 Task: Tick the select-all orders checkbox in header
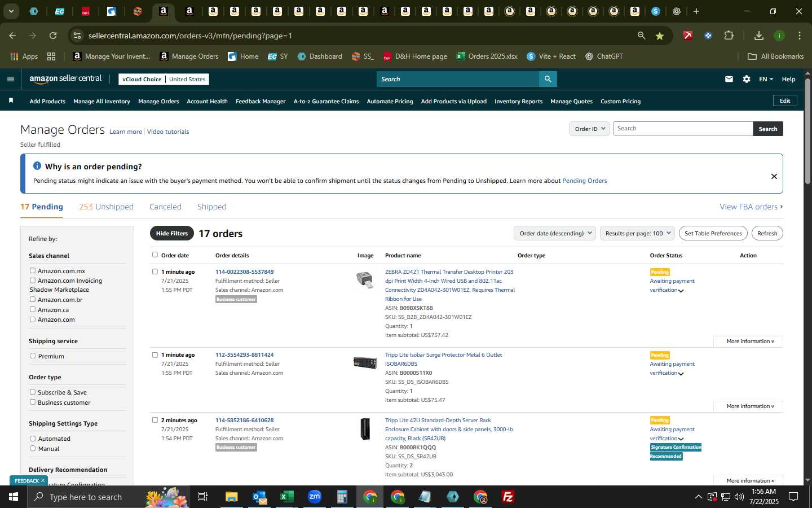click(x=155, y=255)
